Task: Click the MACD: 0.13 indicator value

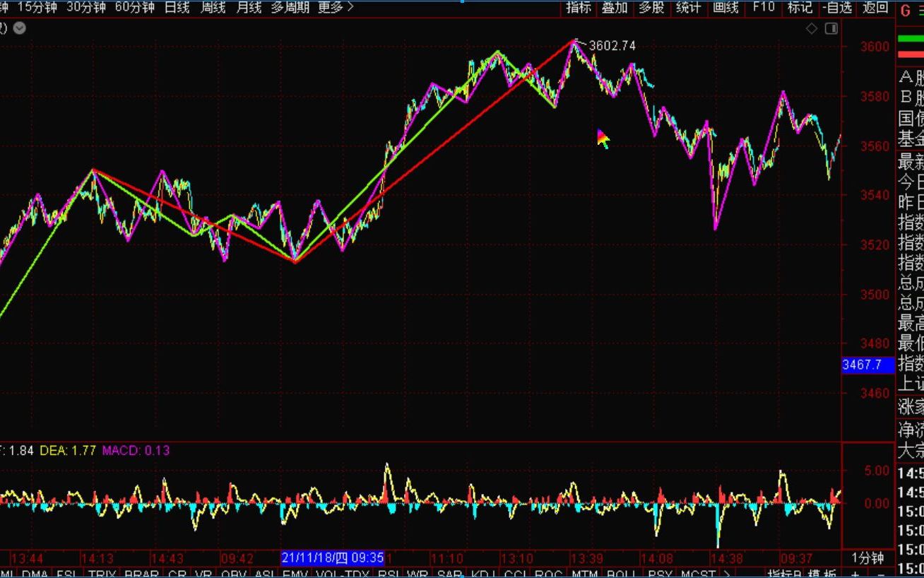Action: tap(136, 450)
